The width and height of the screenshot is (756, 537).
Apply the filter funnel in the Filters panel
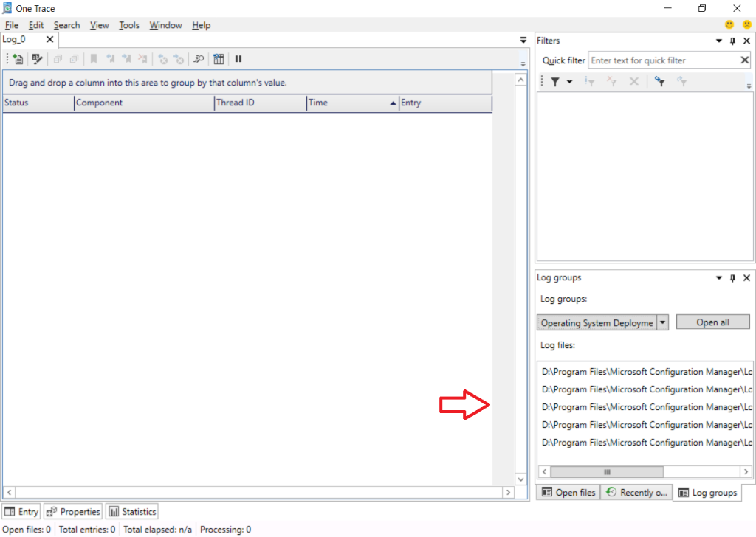click(557, 81)
